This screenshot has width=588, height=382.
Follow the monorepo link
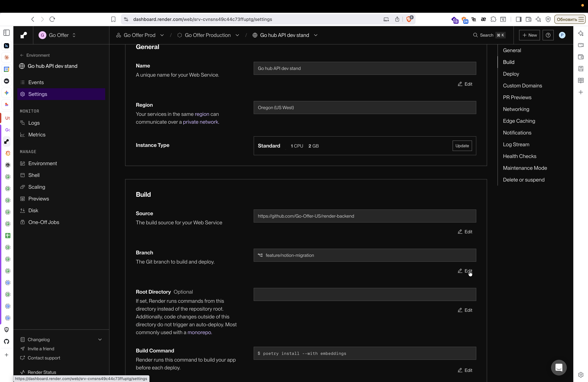199,332
